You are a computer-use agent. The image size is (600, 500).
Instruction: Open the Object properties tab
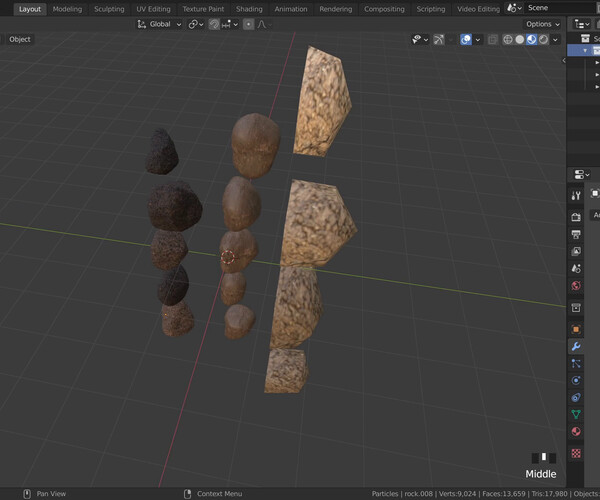pyautogui.click(x=576, y=329)
